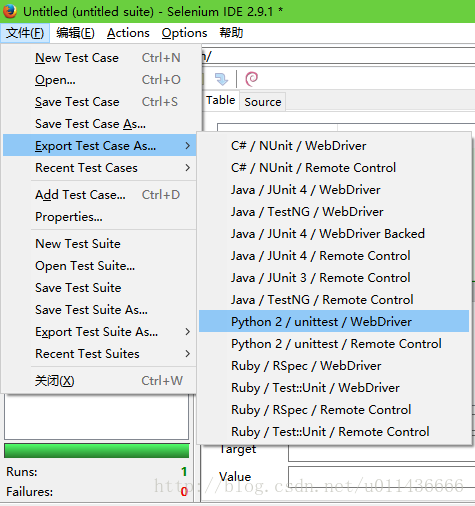The image size is (475, 506).
Task: Open the Actions menu
Action: pos(128,33)
